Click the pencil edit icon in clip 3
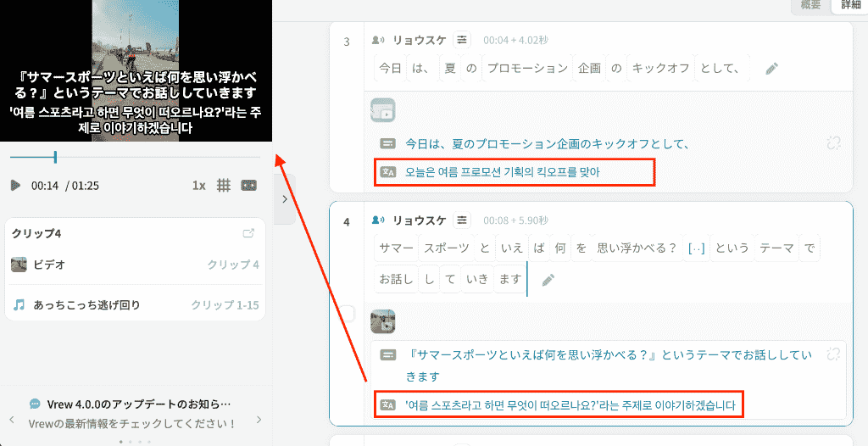Viewport: 868px width, 446px height. (x=771, y=69)
